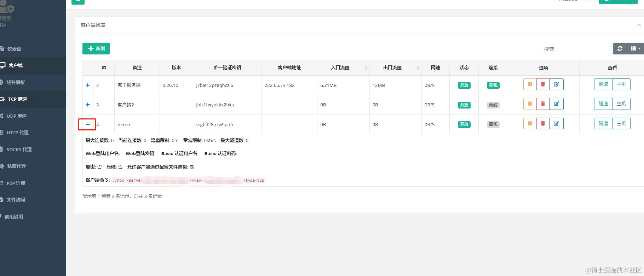The image size is (644, 276).
Task: Focus the 搜索 search field
Action: [575, 49]
